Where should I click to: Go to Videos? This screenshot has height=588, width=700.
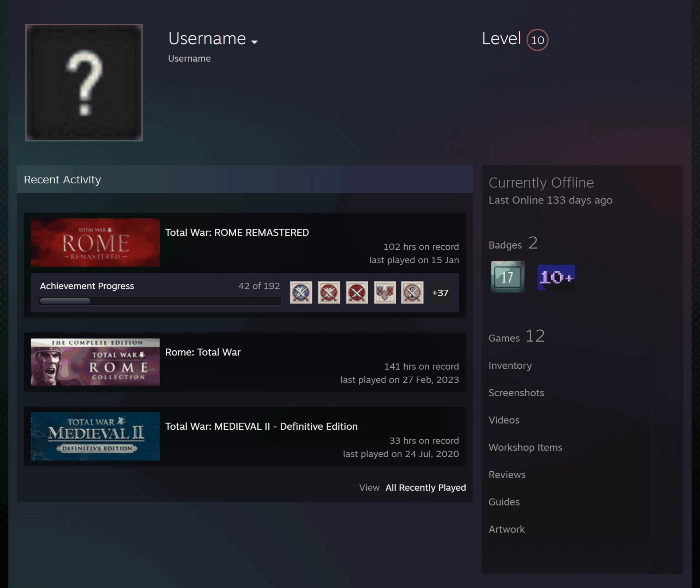tap(504, 420)
